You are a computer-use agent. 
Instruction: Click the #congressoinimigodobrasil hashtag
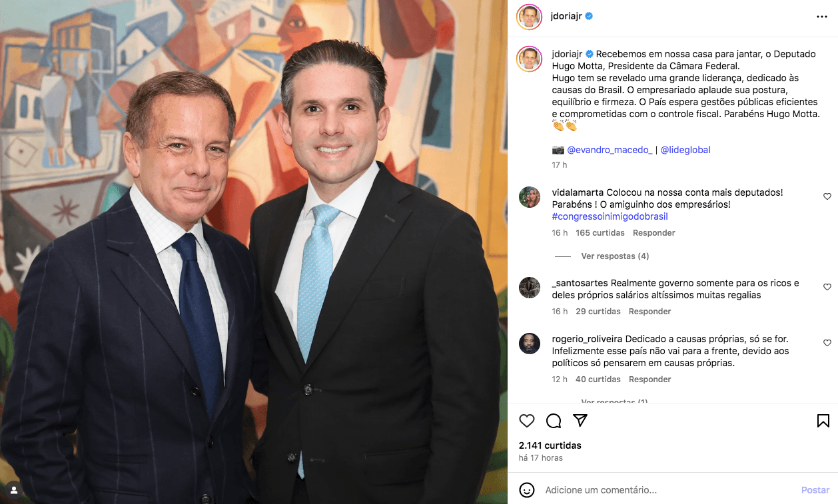610,216
